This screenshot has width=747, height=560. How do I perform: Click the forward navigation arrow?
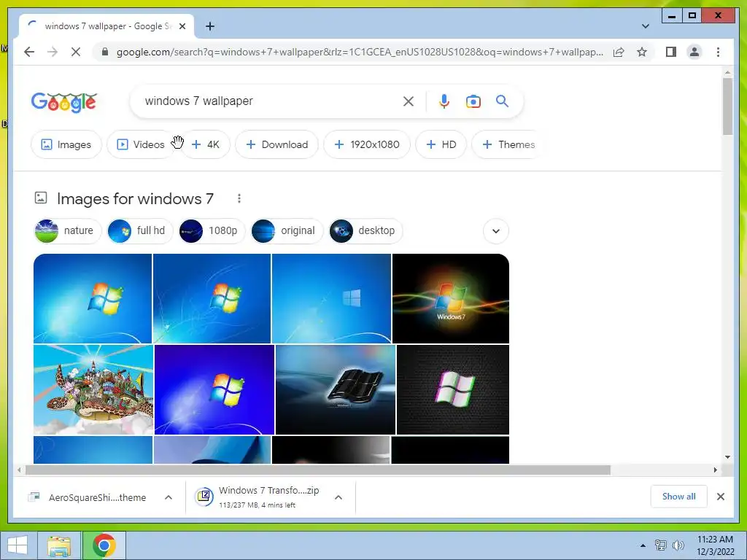pyautogui.click(x=53, y=52)
